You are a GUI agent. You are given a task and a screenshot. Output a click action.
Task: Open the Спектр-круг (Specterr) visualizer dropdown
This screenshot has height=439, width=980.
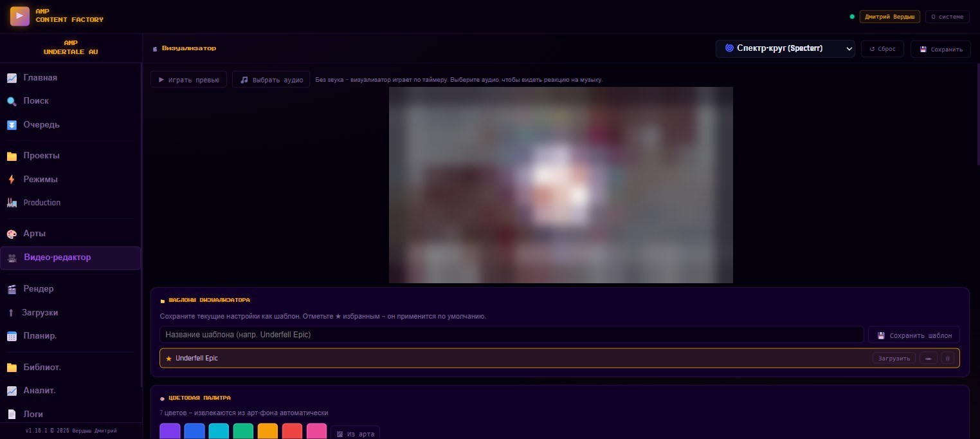tap(785, 48)
